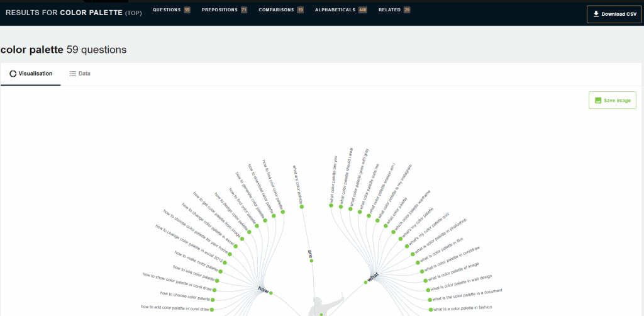Image resolution: width=644 pixels, height=316 pixels.
Task: Click the 59 badge next to Questions
Action: (x=187, y=10)
